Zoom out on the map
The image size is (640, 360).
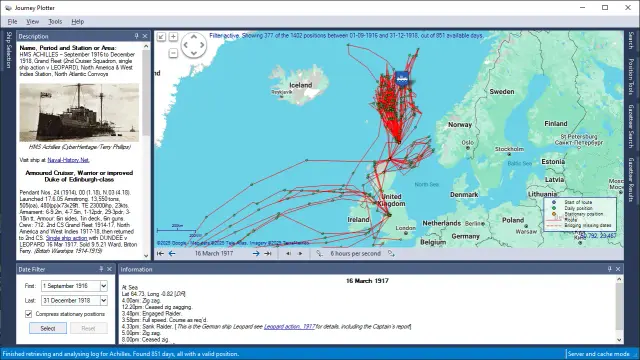pyautogui.click(x=173, y=53)
